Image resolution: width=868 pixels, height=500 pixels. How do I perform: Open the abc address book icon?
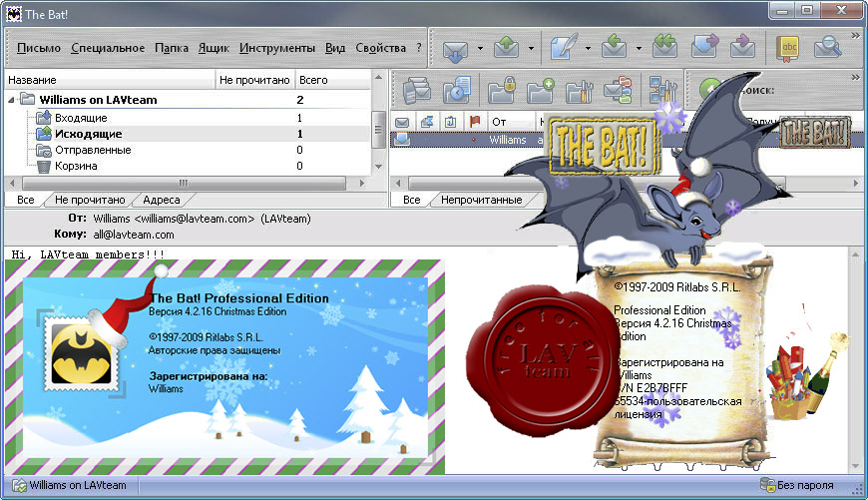[x=788, y=49]
